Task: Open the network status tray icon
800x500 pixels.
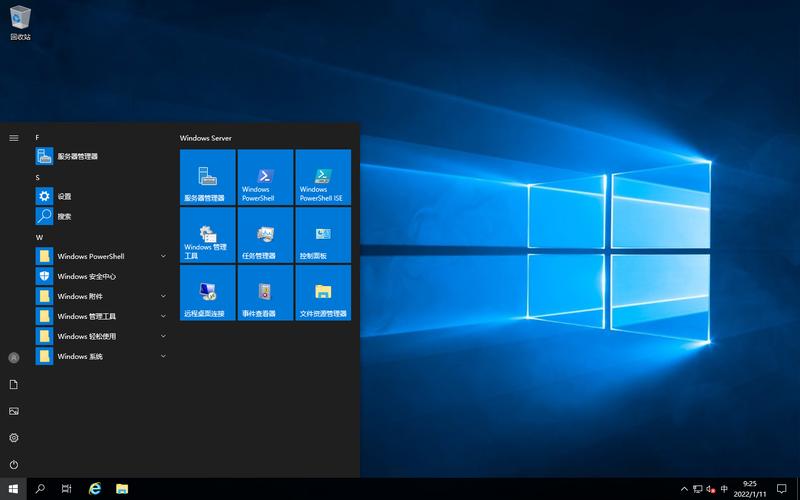Action: tap(697, 489)
